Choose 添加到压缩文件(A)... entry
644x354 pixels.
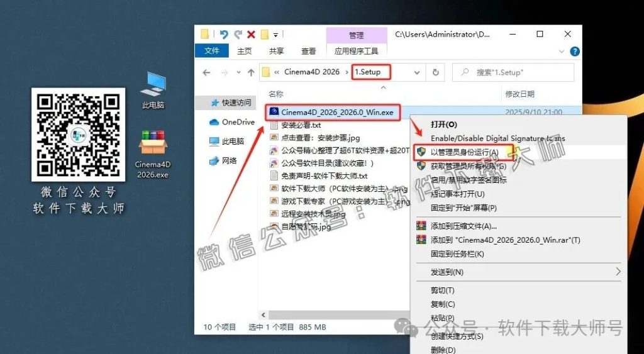pos(464,226)
